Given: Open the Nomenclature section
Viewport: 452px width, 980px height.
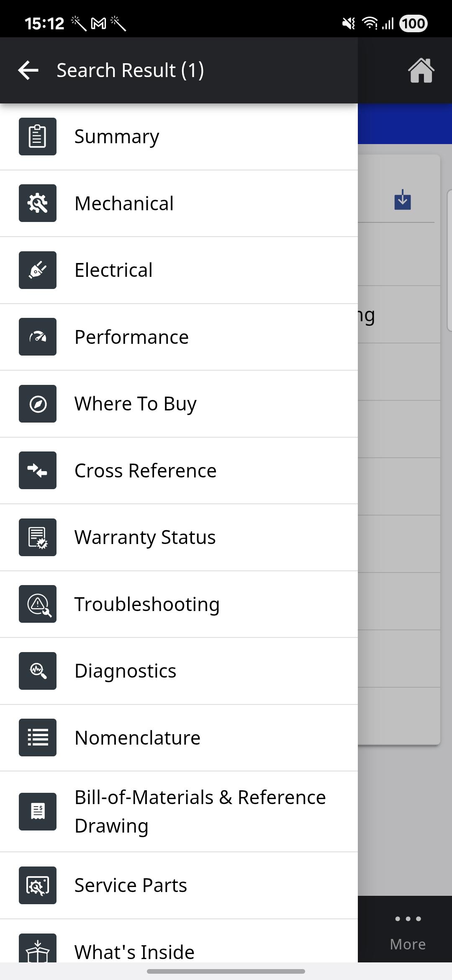Looking at the screenshot, I should pos(137,738).
